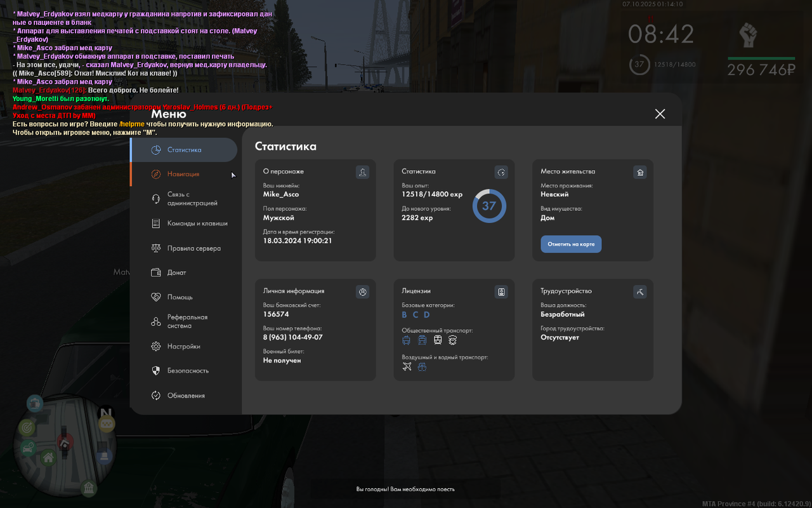Click the blue ship license icon
The height and width of the screenshot is (508, 812).
coord(422,367)
